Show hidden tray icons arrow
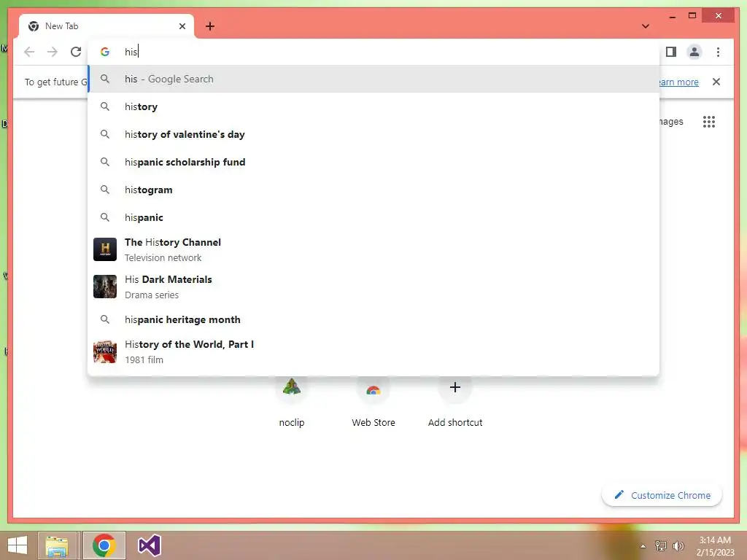The height and width of the screenshot is (560, 747). point(643,546)
